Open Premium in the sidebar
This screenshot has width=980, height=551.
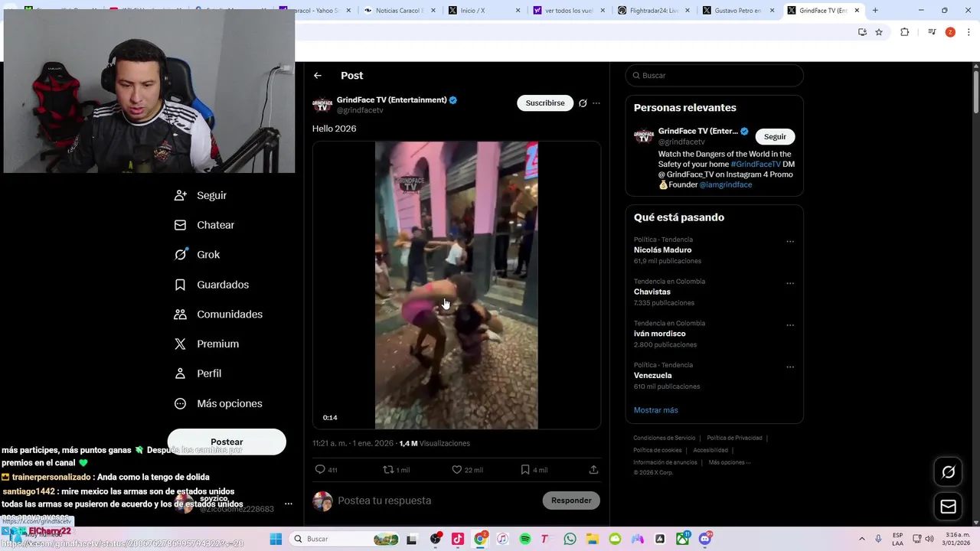pyautogui.click(x=207, y=344)
